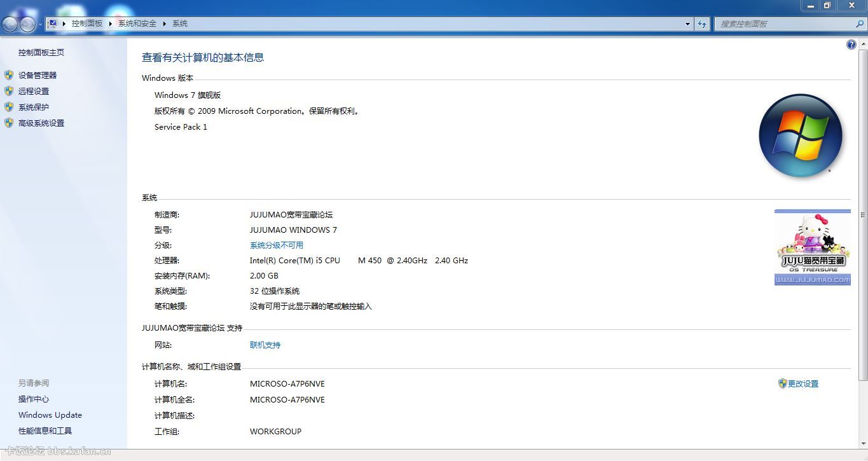Click shield icon next to 系统保护
This screenshot has width=868, height=461.
click(x=9, y=107)
